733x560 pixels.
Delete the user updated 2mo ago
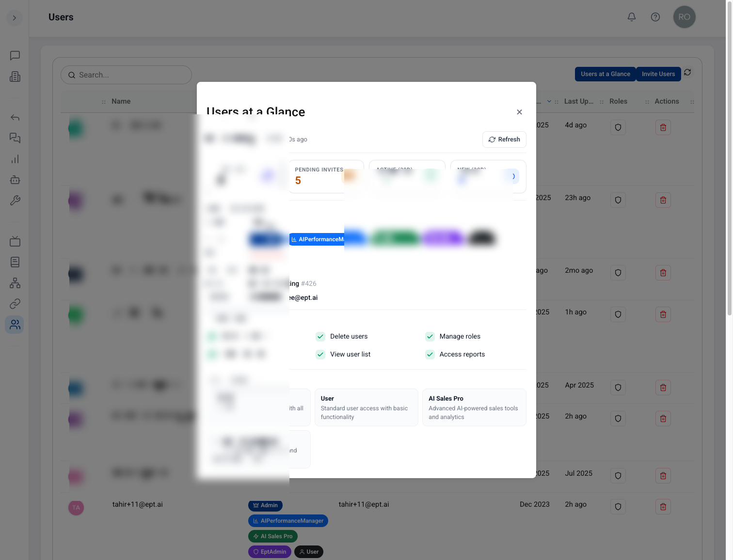click(x=663, y=273)
